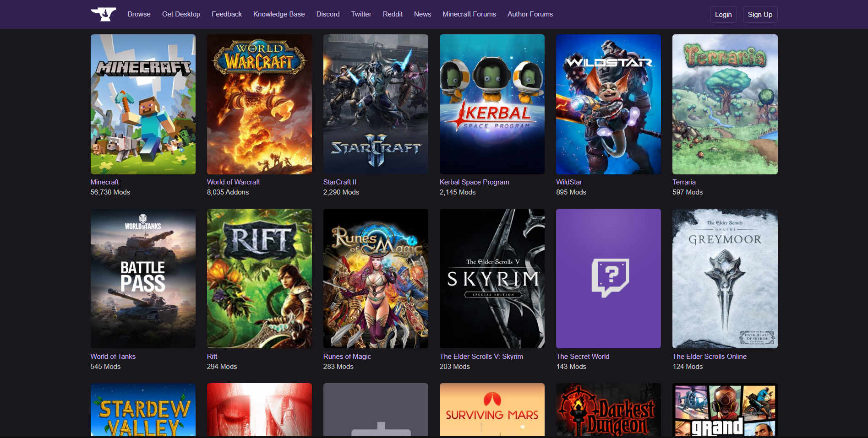Open the Knowledge Base link
Viewport: 868px width, 438px height.
[279, 14]
